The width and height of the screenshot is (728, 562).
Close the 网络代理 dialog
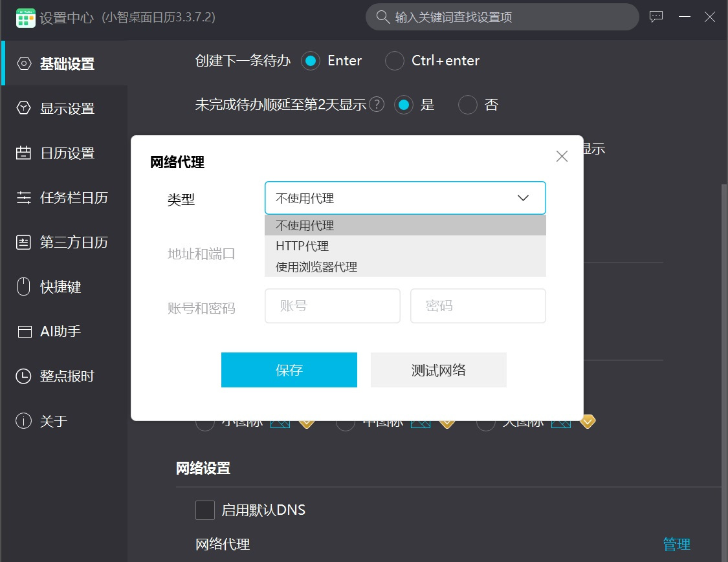pyautogui.click(x=561, y=156)
